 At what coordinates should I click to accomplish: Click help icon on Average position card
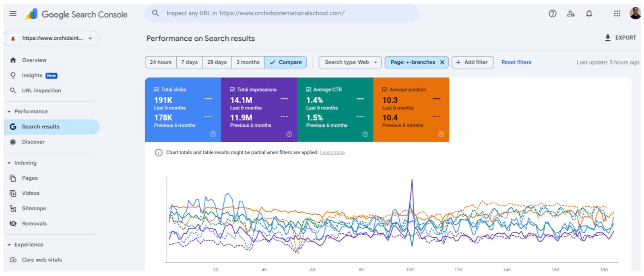click(441, 134)
